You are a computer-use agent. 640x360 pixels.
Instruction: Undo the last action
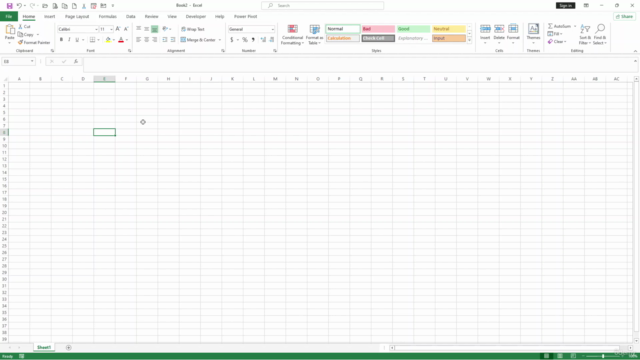point(19,6)
